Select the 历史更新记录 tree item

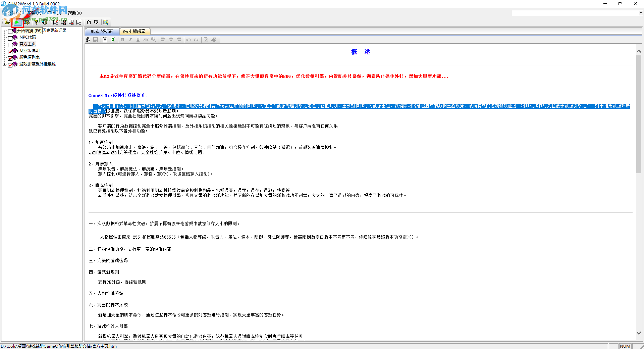click(x=55, y=31)
